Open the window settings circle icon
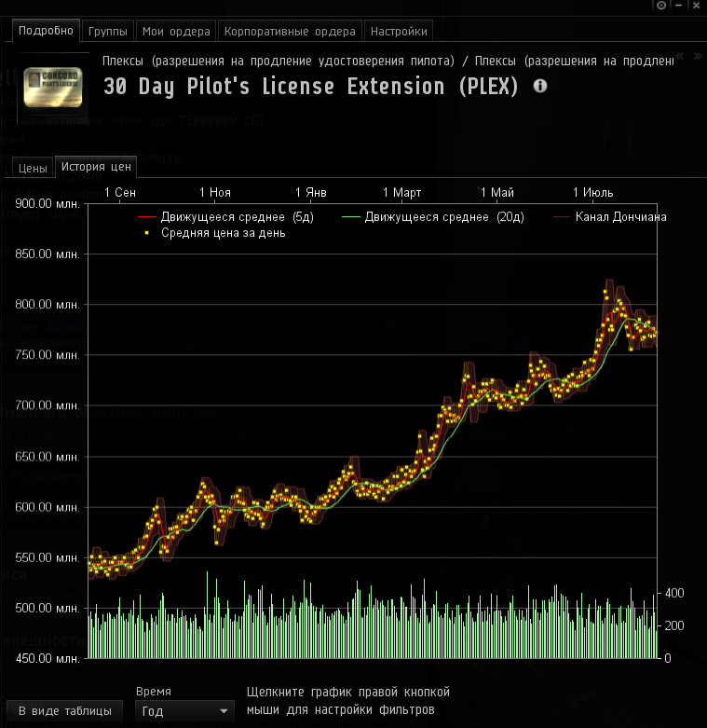The width and height of the screenshot is (707, 728). [x=661, y=6]
